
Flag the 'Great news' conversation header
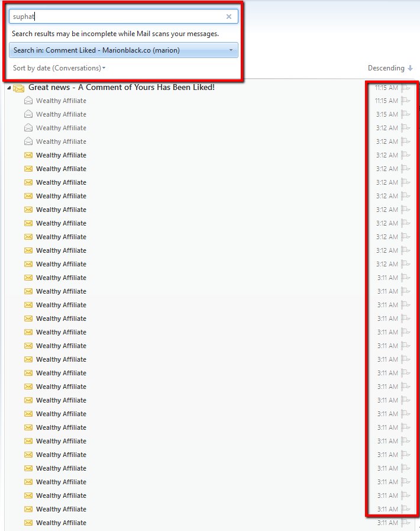pos(405,88)
